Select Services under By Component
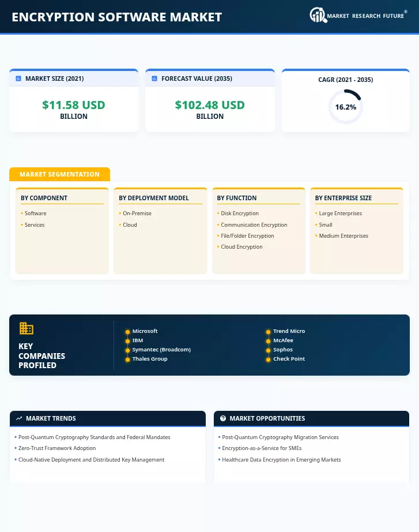This screenshot has height=532, width=419. click(34, 225)
